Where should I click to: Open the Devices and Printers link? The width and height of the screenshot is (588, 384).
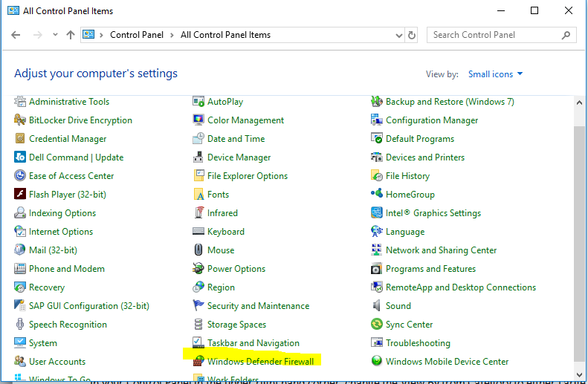(x=425, y=157)
